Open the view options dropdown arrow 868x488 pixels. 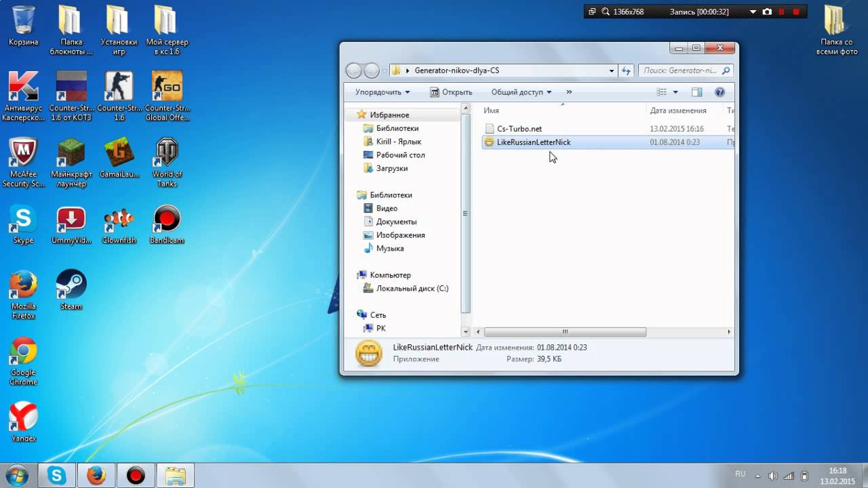pyautogui.click(x=675, y=92)
